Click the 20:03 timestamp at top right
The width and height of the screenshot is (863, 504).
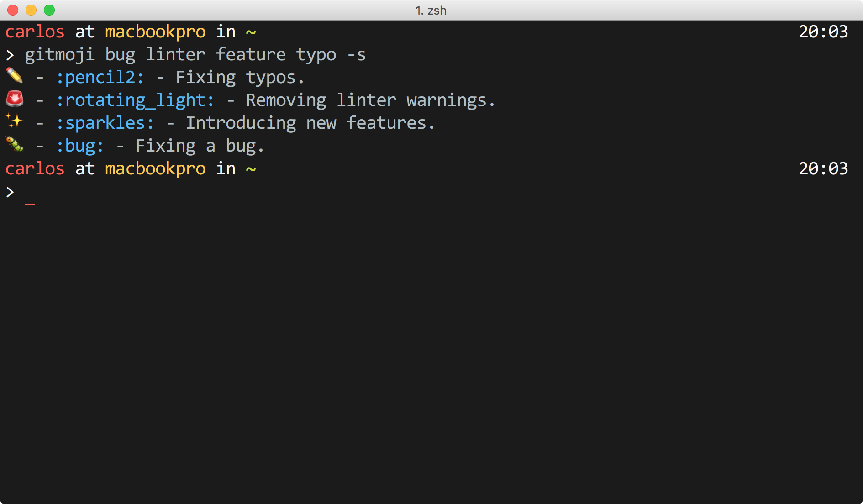coord(823,31)
